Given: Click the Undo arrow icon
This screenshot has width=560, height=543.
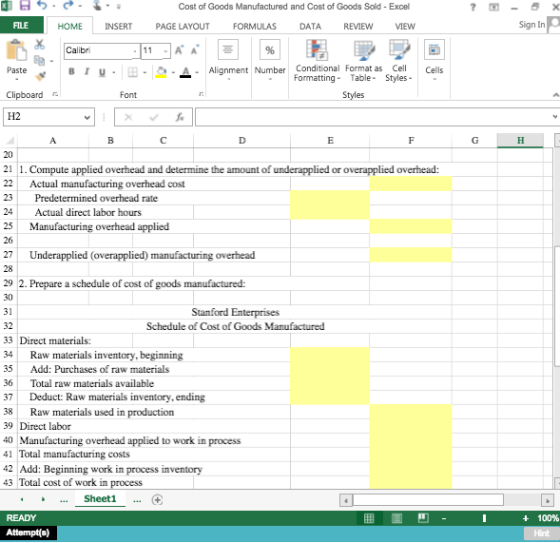Looking at the screenshot, I should [x=42, y=5].
